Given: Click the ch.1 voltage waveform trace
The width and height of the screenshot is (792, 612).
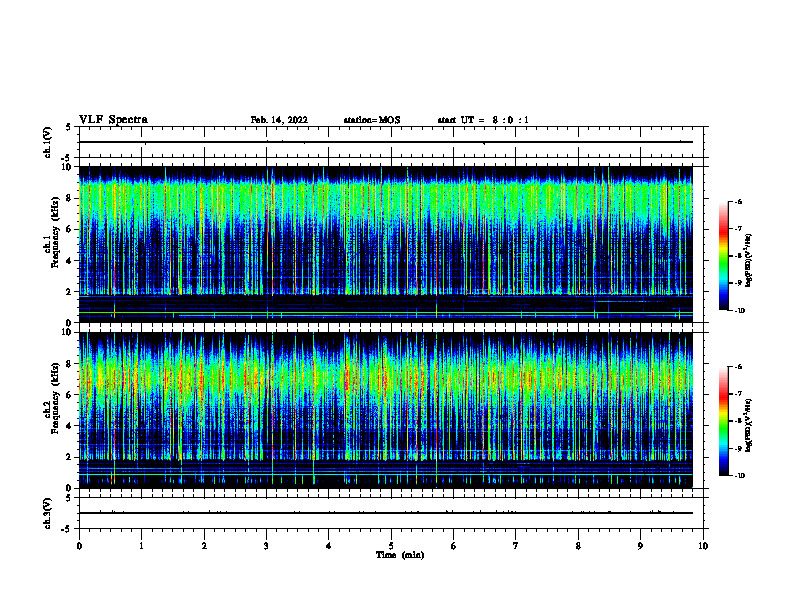Looking at the screenshot, I should (x=386, y=142).
